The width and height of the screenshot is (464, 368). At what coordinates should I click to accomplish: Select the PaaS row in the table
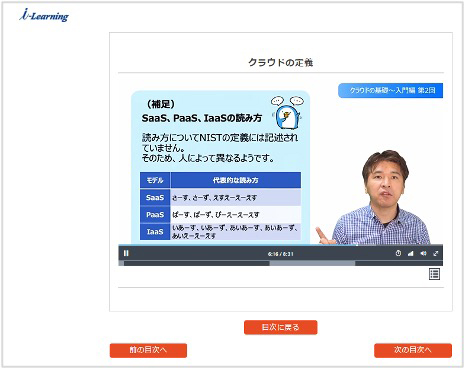tap(220, 214)
